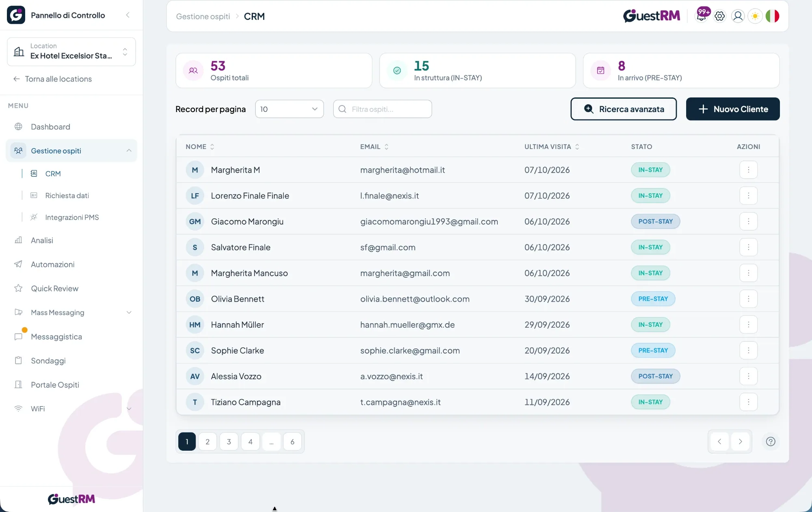Go to page 2 of results
Screen dimensions: 812x512
(207, 442)
